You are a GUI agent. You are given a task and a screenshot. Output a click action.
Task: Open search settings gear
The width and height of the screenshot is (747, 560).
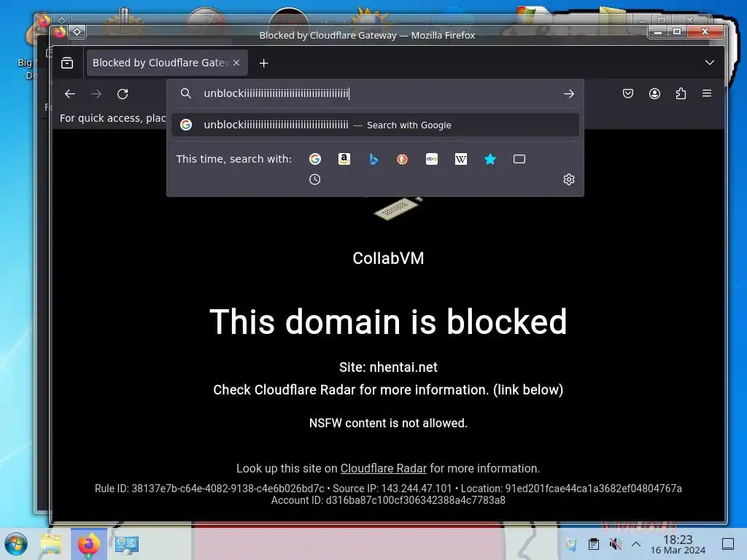click(569, 179)
